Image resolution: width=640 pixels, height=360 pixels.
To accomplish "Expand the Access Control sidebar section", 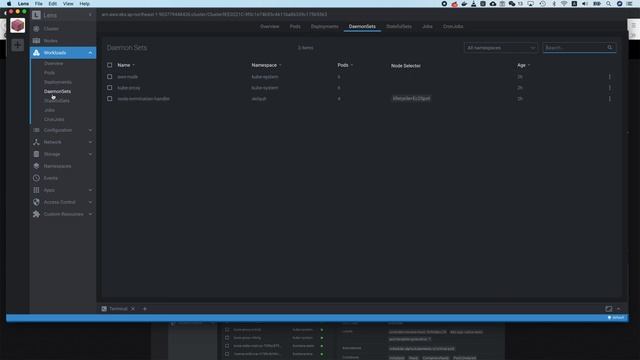I will (x=90, y=202).
